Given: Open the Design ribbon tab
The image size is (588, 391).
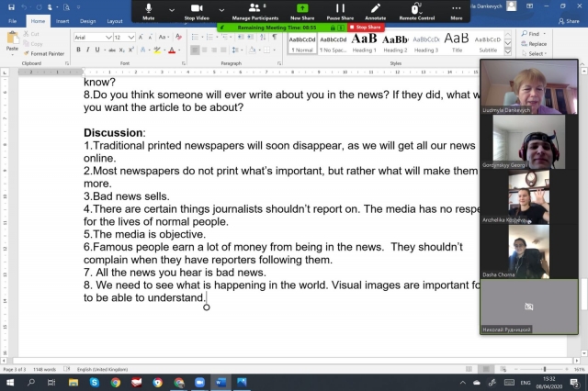Looking at the screenshot, I should (x=87, y=20).
